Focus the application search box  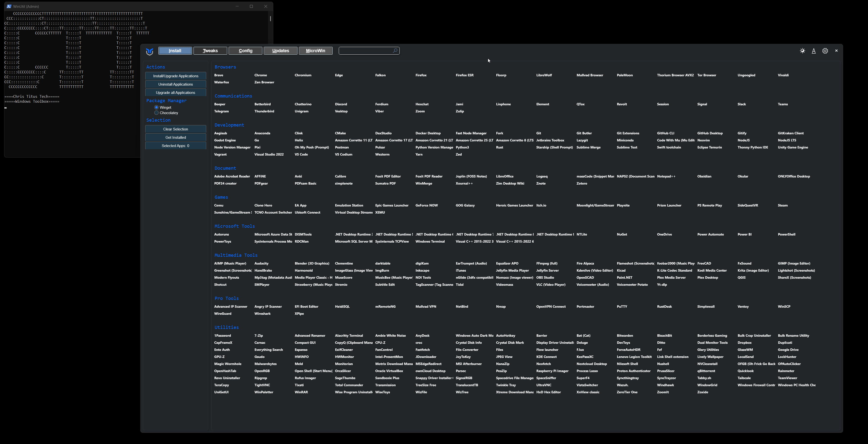[365, 51]
